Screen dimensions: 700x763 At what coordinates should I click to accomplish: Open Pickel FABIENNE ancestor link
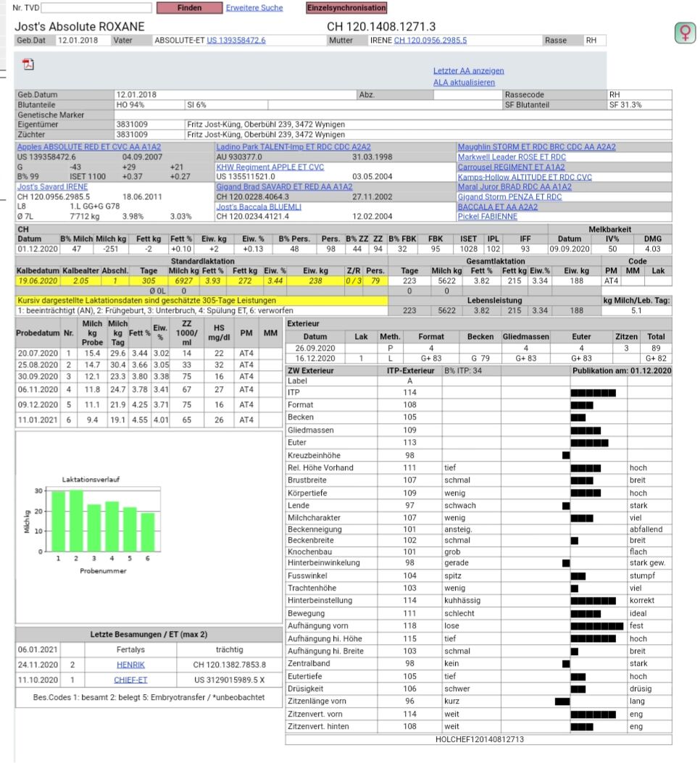point(487,217)
